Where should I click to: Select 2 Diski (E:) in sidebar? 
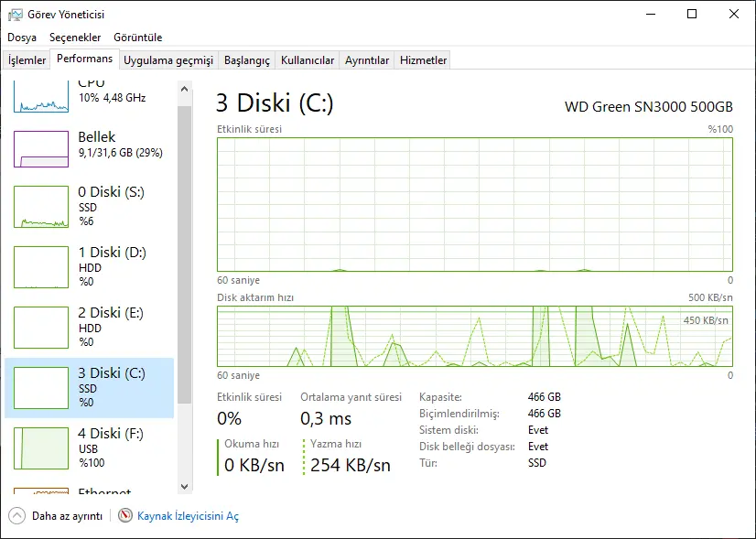(x=89, y=328)
